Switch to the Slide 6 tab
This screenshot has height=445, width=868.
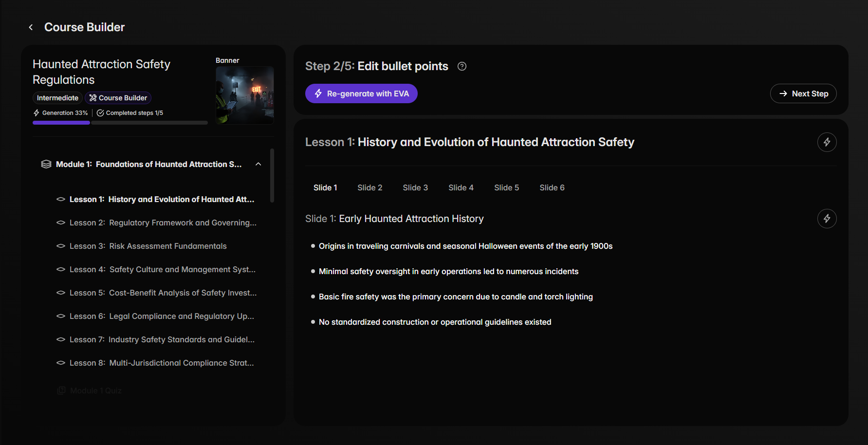pyautogui.click(x=552, y=187)
